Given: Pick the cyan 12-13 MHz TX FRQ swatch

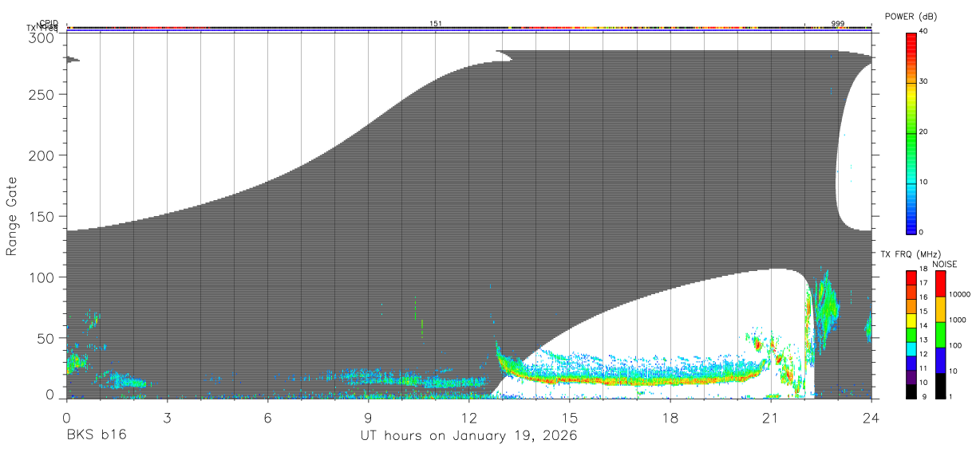Looking at the screenshot, I should (911, 349).
